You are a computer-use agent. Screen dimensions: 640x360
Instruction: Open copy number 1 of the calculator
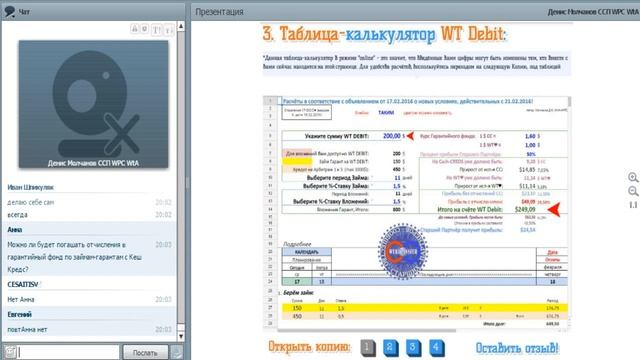coord(368,348)
